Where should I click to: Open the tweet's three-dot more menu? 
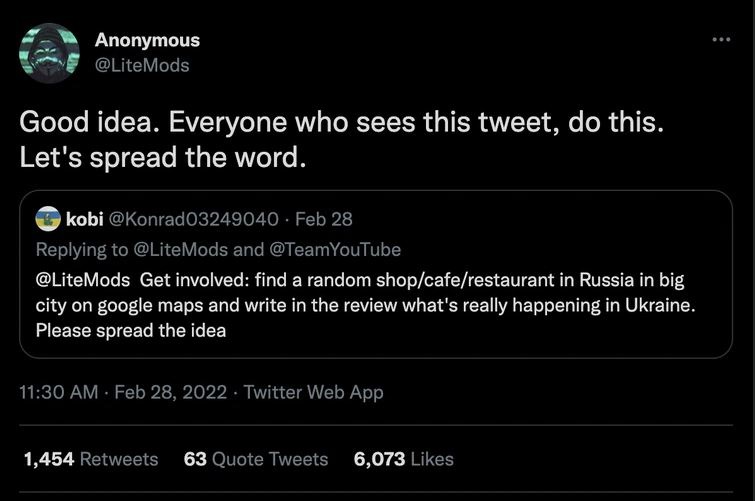[720, 40]
